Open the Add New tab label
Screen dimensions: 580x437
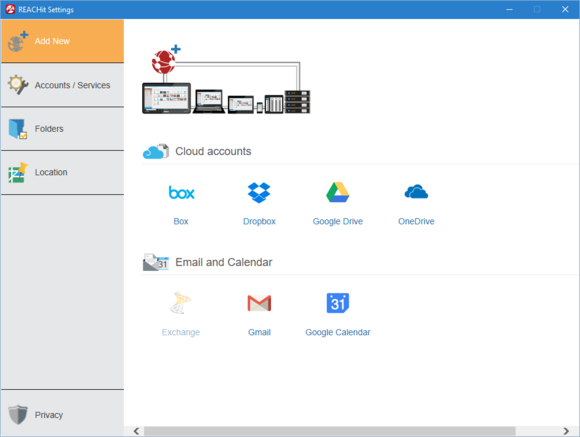[x=52, y=41]
